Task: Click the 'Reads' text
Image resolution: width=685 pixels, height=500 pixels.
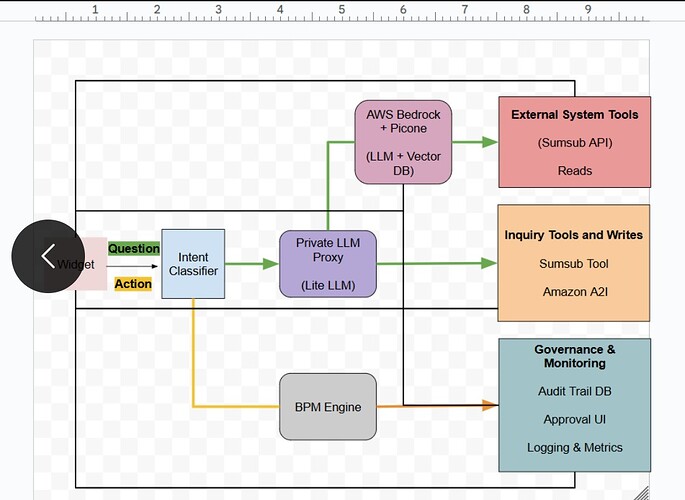Action: [574, 171]
